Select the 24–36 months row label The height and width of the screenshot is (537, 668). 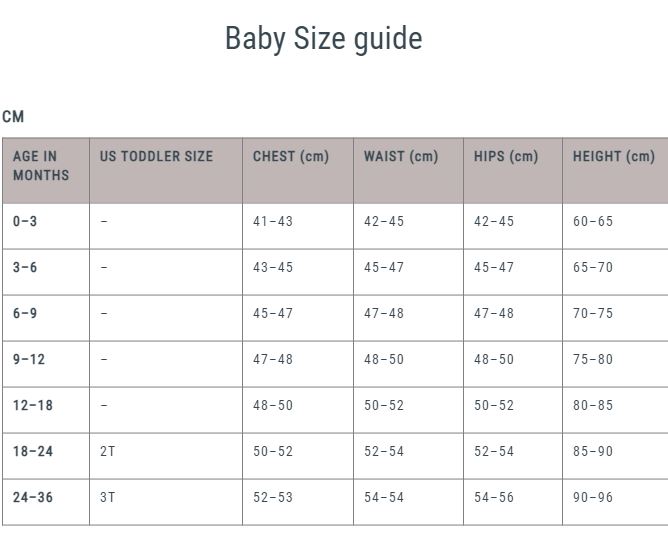(33, 498)
